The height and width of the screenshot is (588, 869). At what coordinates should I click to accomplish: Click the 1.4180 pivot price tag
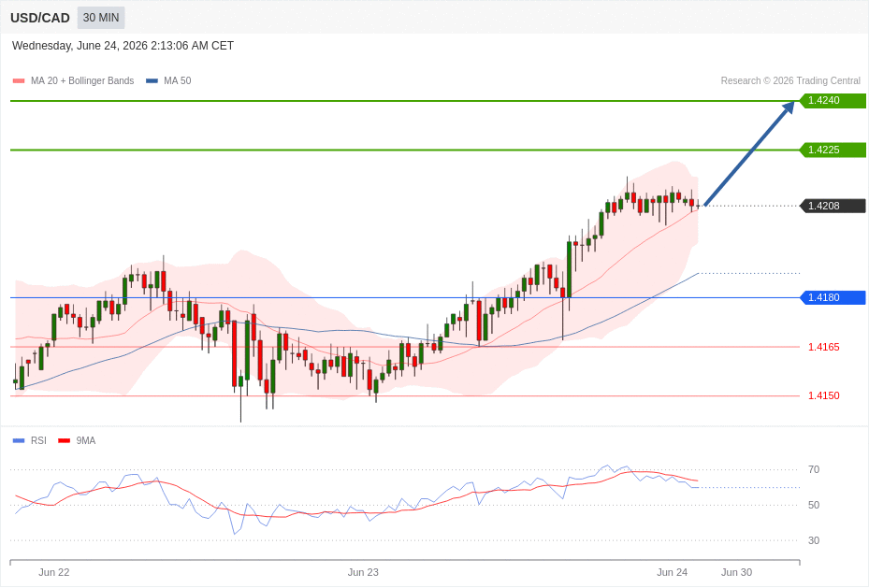[x=833, y=298]
